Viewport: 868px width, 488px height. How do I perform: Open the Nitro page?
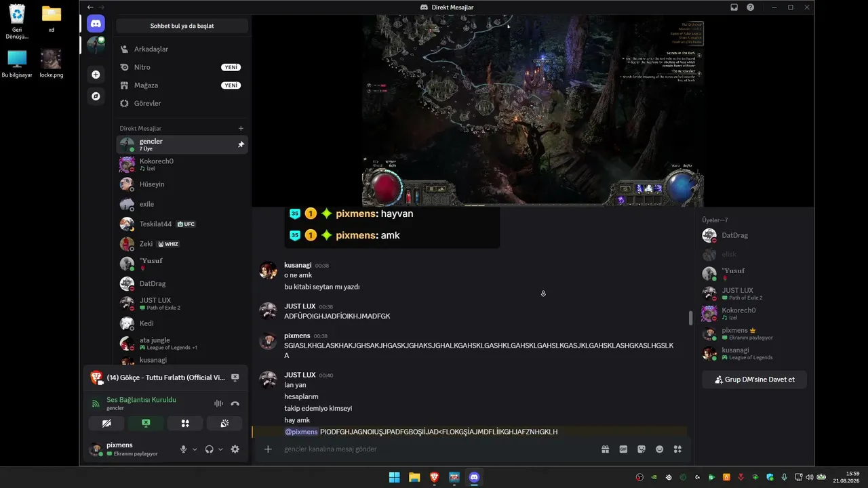point(182,67)
